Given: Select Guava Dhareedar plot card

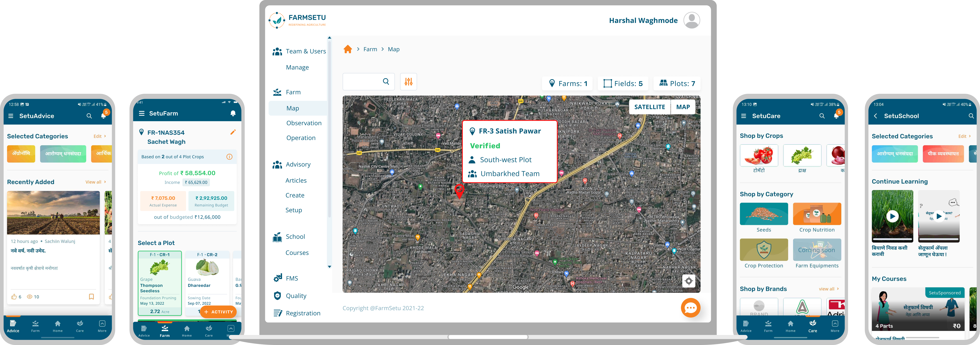Looking at the screenshot, I should (207, 283).
